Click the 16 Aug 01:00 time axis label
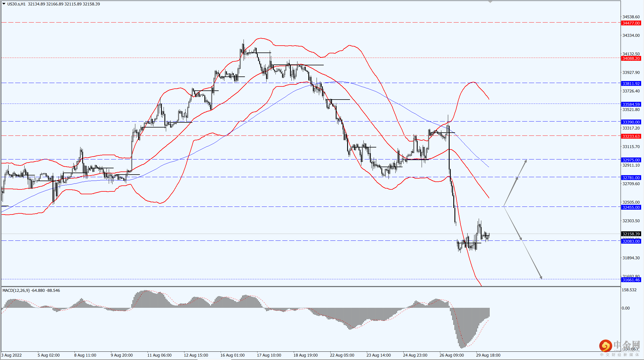Viewport: 644px width, 360px height. tap(232, 355)
